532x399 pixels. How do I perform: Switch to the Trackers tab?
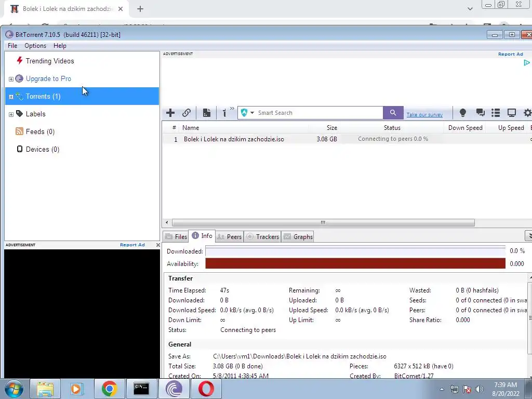point(262,237)
